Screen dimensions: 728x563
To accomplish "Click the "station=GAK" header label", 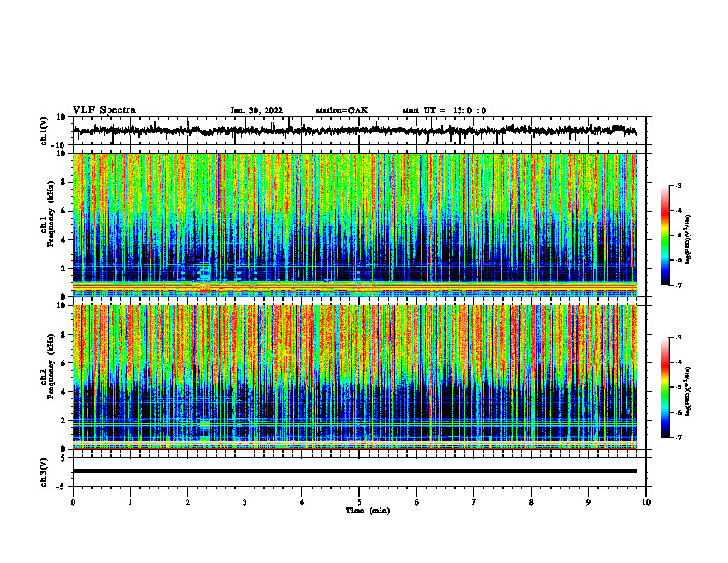I will coord(342,110).
